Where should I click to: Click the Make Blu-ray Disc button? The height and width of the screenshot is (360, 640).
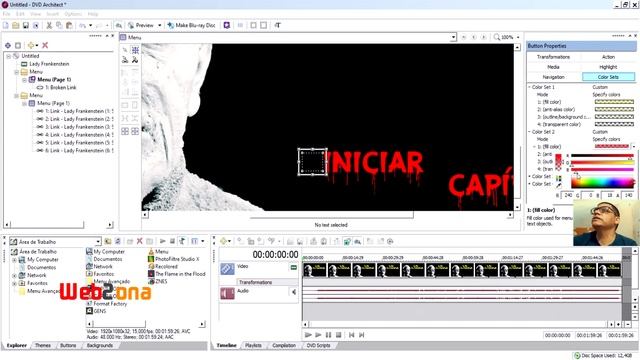point(191,25)
